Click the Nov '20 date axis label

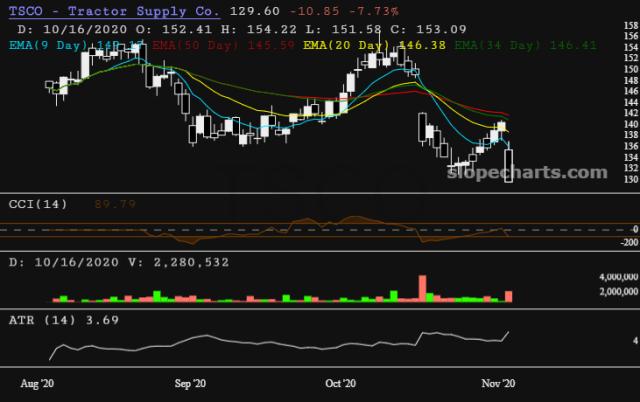(x=497, y=383)
